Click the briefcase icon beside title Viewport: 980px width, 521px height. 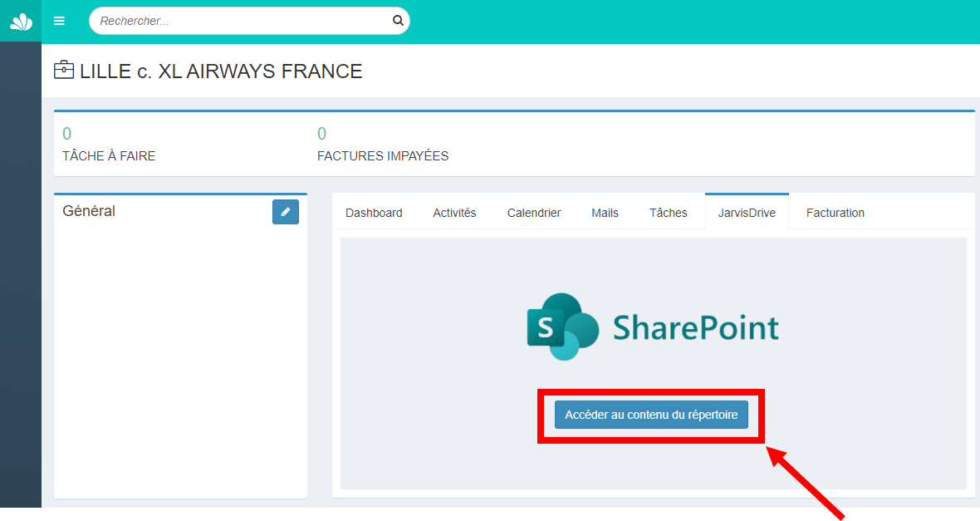[x=64, y=70]
